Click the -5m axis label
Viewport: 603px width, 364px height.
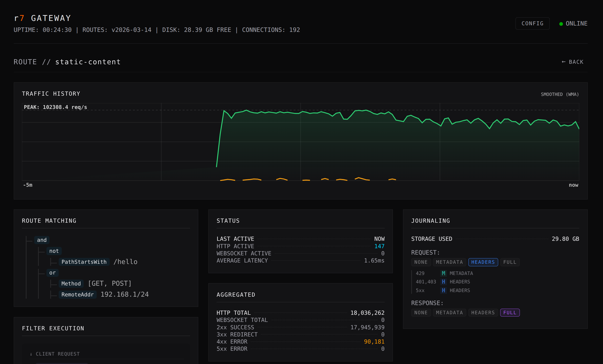point(28,185)
